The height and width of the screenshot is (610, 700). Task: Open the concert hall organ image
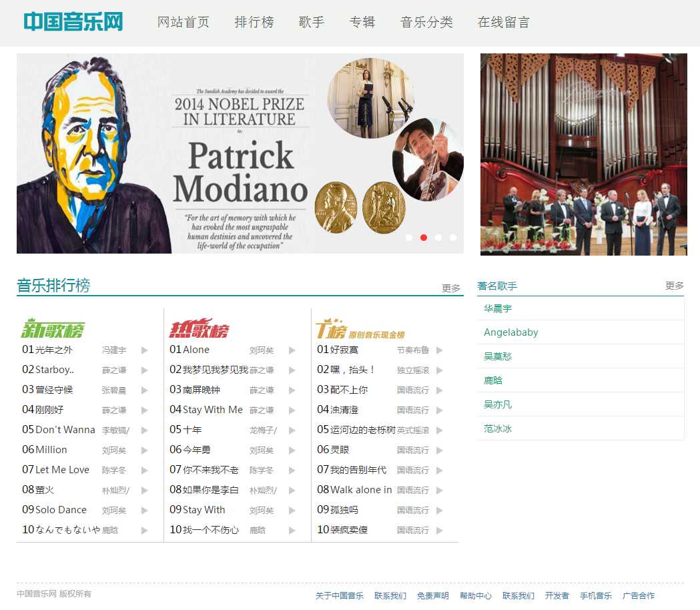tap(584, 154)
